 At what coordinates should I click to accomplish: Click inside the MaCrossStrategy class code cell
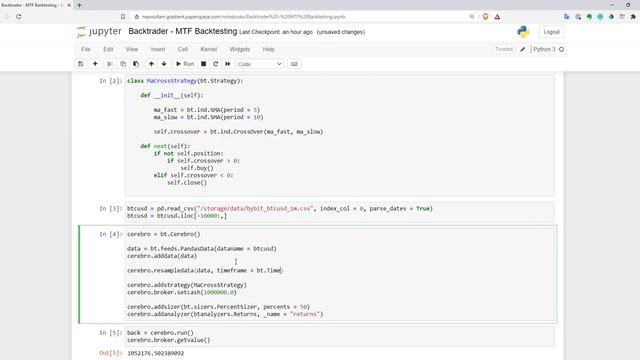pyautogui.click(x=340, y=135)
